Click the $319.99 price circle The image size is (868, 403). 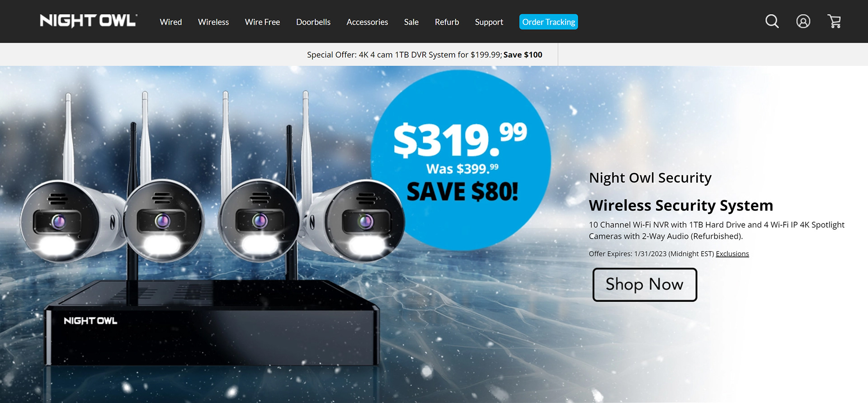[461, 160]
